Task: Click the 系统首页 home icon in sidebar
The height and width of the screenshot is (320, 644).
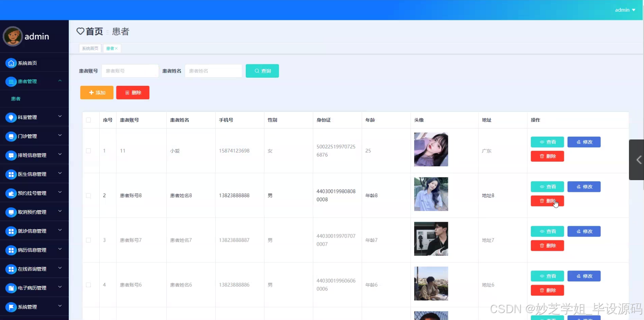Action: [x=11, y=63]
